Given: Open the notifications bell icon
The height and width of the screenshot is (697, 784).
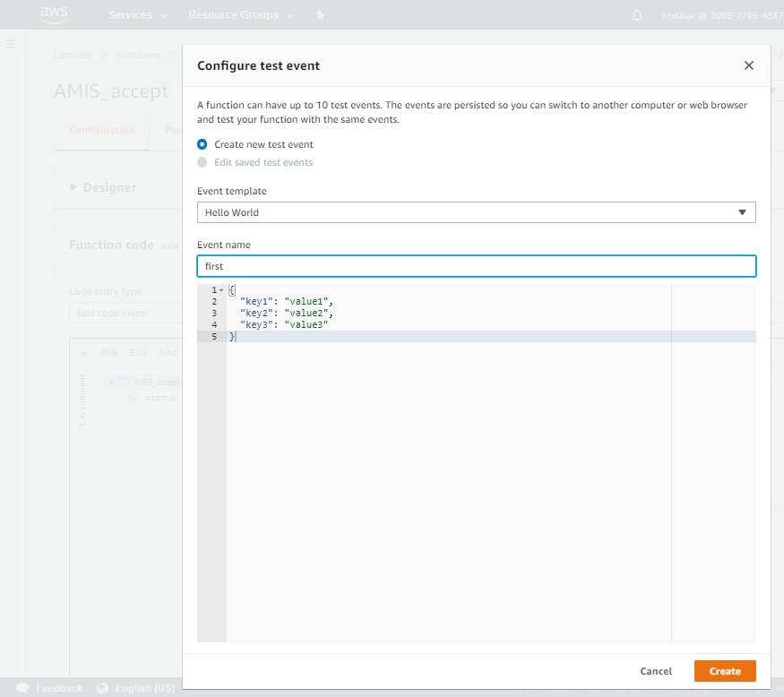Looking at the screenshot, I should pyautogui.click(x=637, y=15).
